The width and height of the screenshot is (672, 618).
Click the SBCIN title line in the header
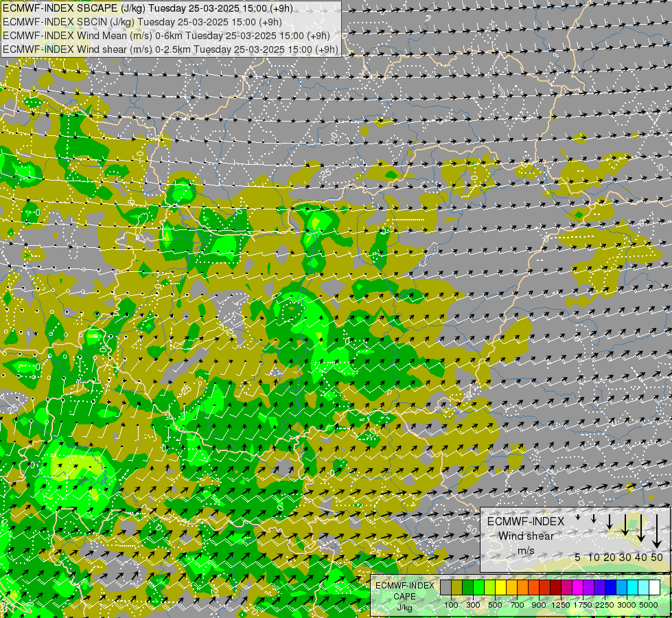click(x=142, y=22)
